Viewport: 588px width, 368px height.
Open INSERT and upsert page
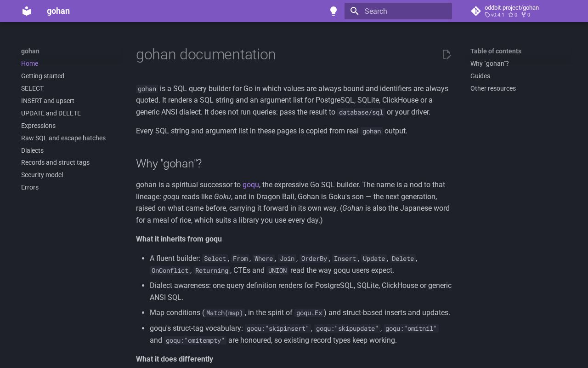pyautogui.click(x=48, y=101)
